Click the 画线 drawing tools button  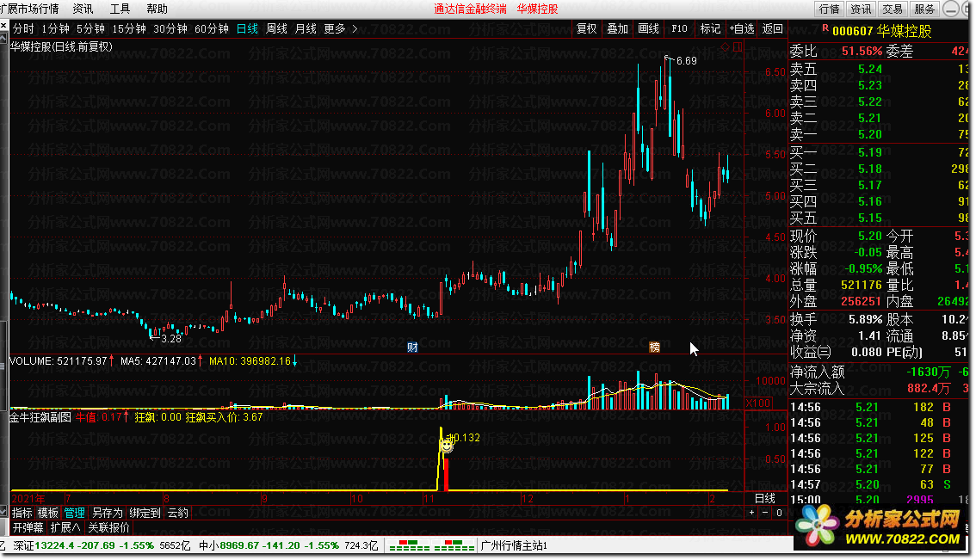[648, 28]
